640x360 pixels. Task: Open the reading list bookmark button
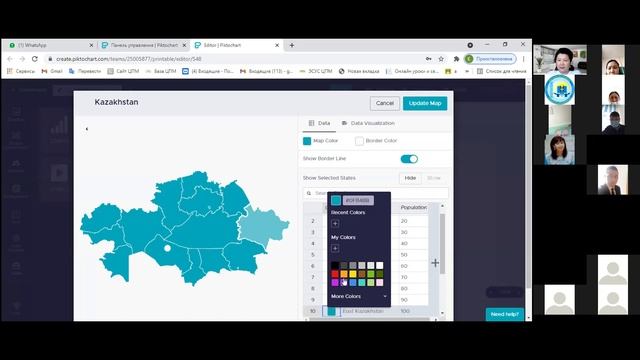[x=502, y=71]
